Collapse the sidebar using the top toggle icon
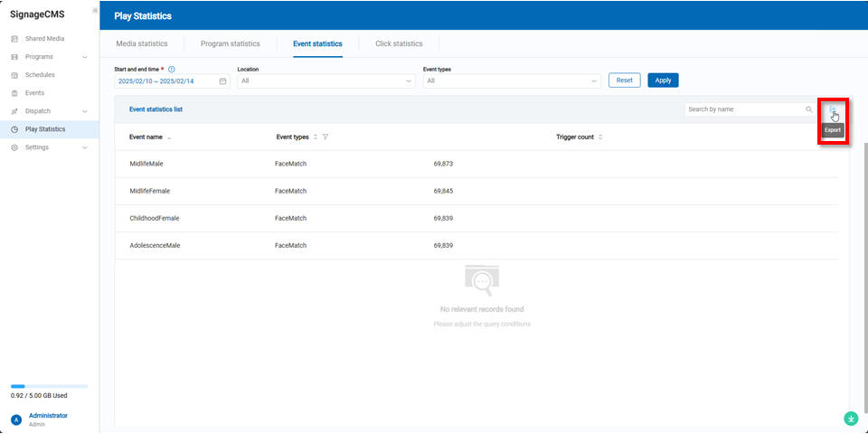Screen dimensions: 868x434 [95, 10]
